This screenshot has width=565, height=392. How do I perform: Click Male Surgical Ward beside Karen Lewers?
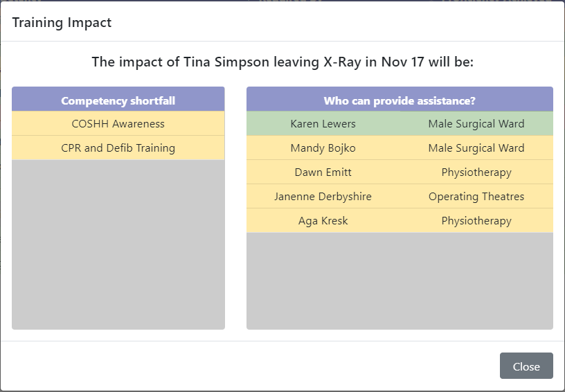476,123
